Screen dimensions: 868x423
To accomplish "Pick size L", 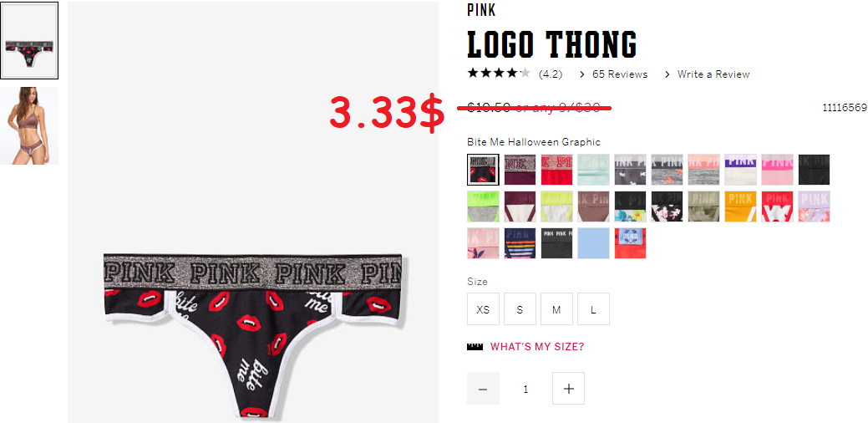I will click(x=593, y=309).
